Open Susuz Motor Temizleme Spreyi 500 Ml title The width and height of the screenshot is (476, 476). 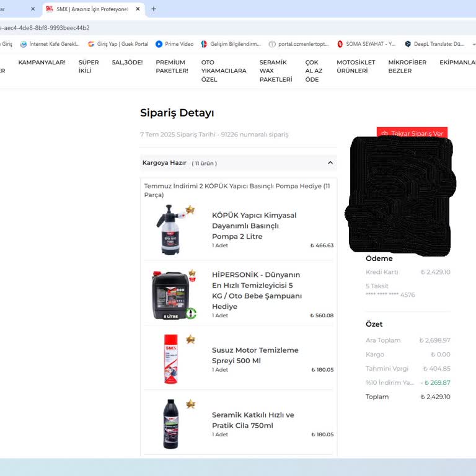click(x=255, y=355)
